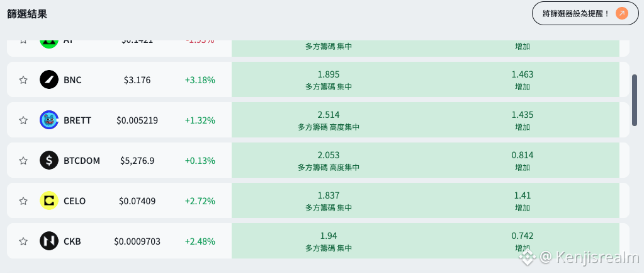This screenshot has height=273, width=644.
Task: Click the BRETT coin logo icon
Action: click(x=49, y=120)
